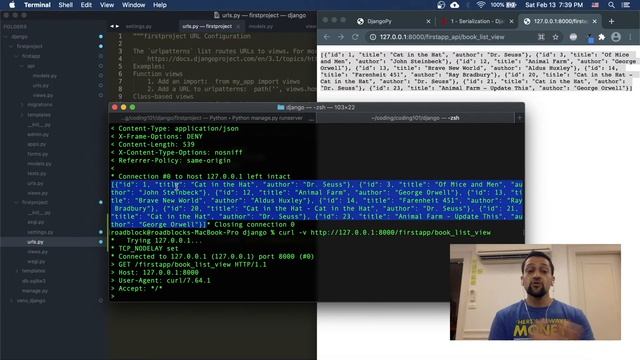Expand the migrations folder

pyautogui.click(x=22, y=105)
